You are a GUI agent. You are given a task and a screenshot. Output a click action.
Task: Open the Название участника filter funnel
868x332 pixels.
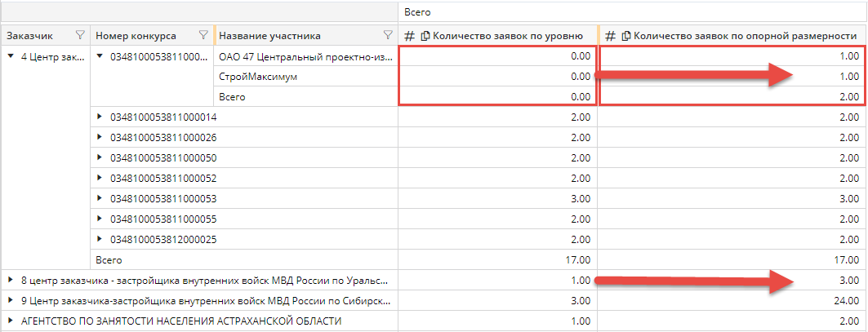tap(388, 36)
